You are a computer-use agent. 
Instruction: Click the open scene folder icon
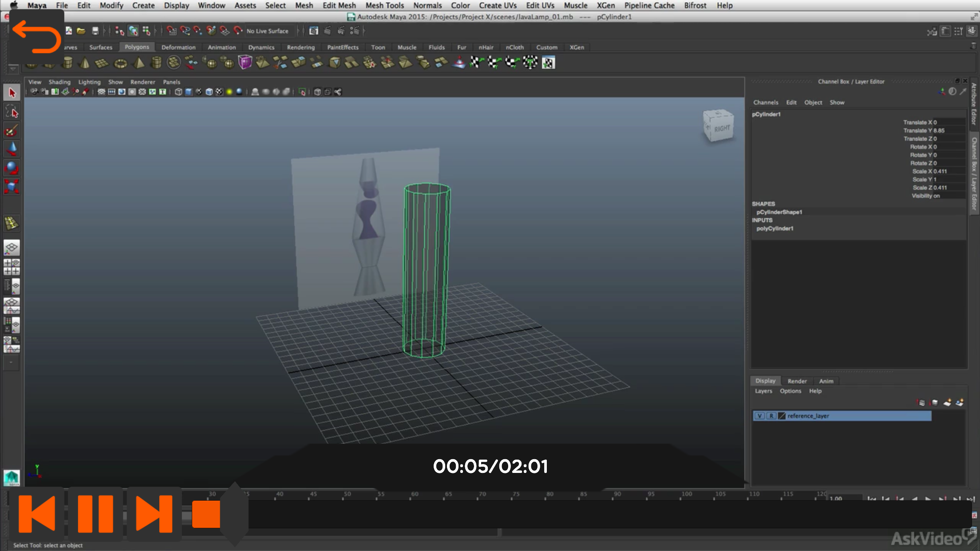click(x=81, y=31)
